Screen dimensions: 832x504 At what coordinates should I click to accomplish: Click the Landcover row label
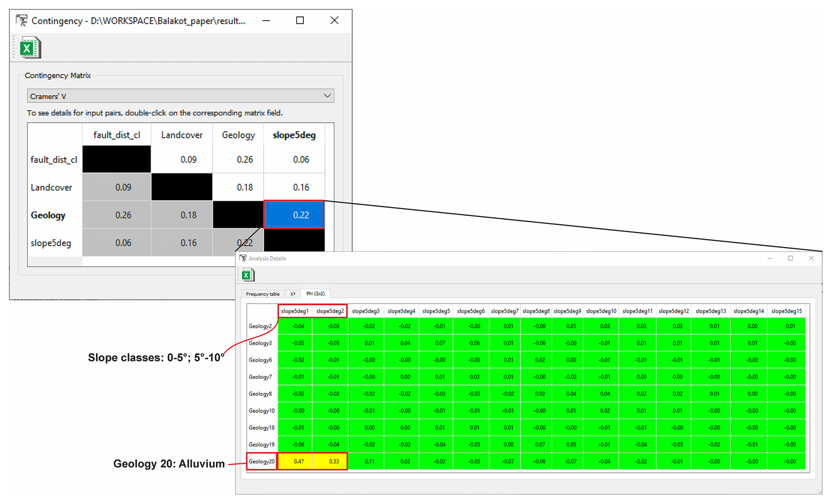pos(52,187)
